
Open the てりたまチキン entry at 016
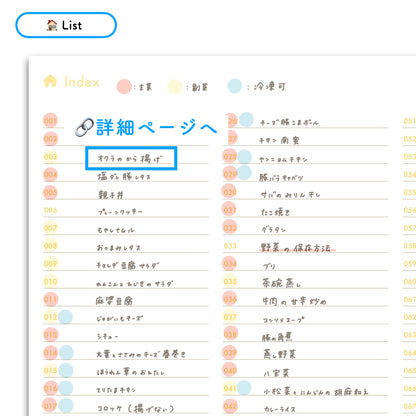(x=116, y=390)
